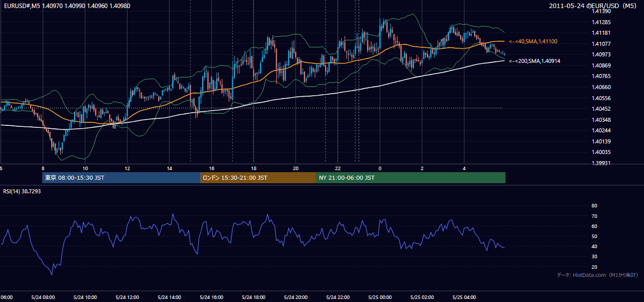Click price axis value 1.40244
Image resolution: width=644 pixels, height=302 pixels.
click(x=601, y=130)
